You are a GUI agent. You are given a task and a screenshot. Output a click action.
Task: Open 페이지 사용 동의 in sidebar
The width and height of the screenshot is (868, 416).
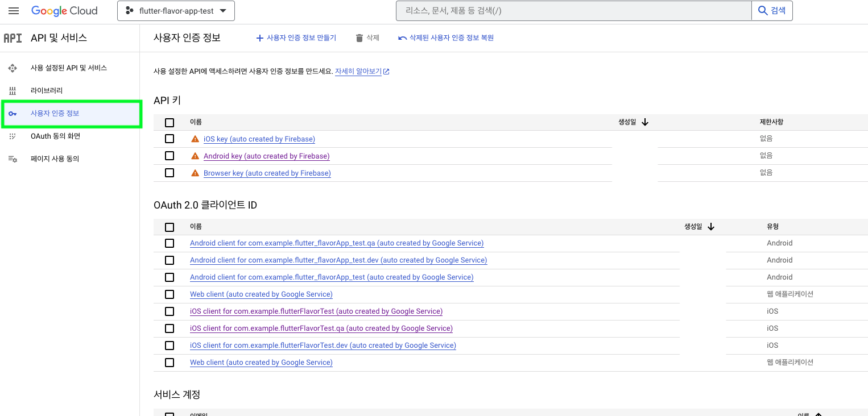tap(55, 159)
